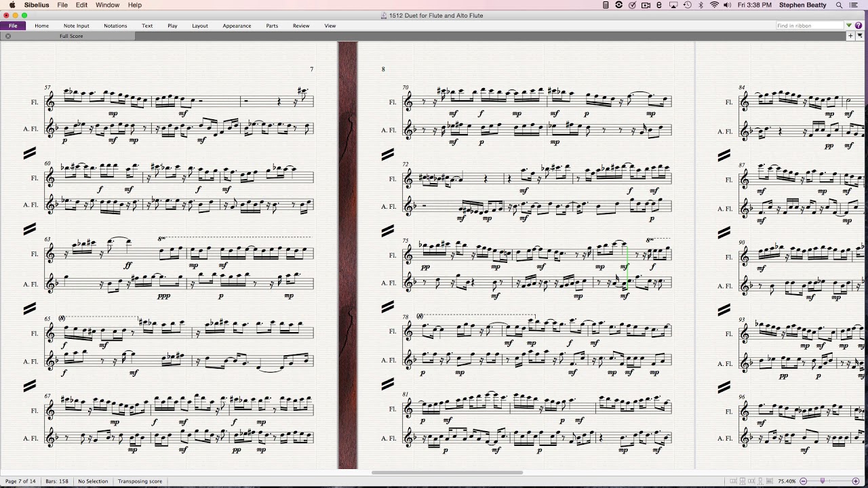Click bar number 70 on page 8
Viewport: 868px width, 488px height.
(x=406, y=87)
